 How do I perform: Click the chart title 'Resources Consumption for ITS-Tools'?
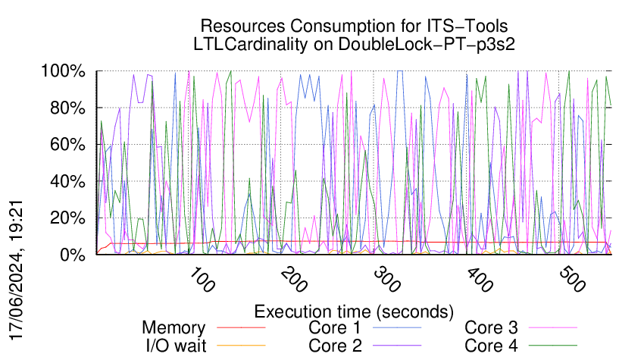tap(354, 26)
